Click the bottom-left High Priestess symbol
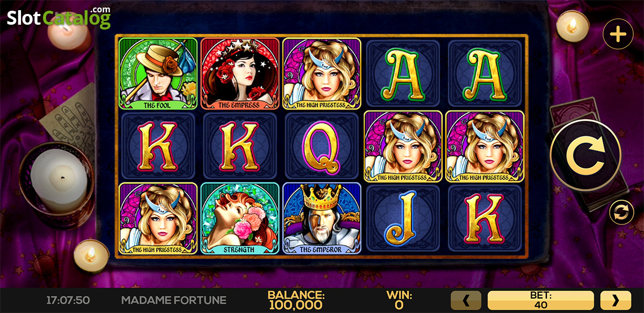Image resolution: width=644 pixels, height=313 pixels. 158,218
